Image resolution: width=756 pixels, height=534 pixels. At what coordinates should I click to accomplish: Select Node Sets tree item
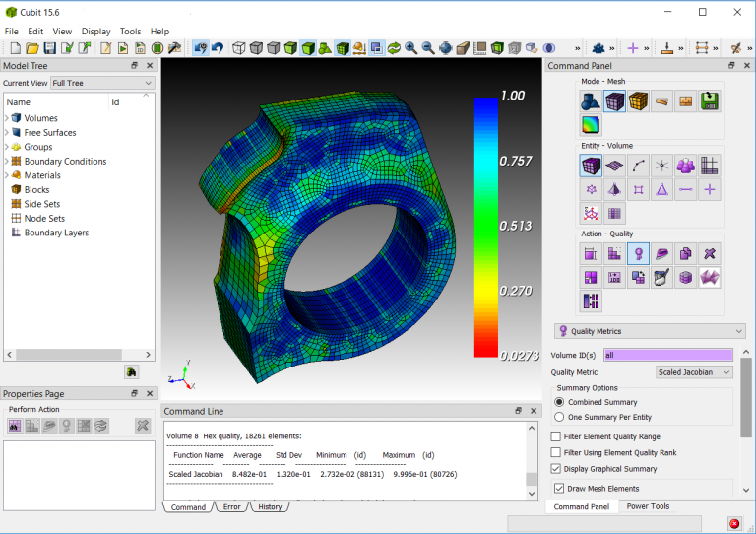pos(44,219)
